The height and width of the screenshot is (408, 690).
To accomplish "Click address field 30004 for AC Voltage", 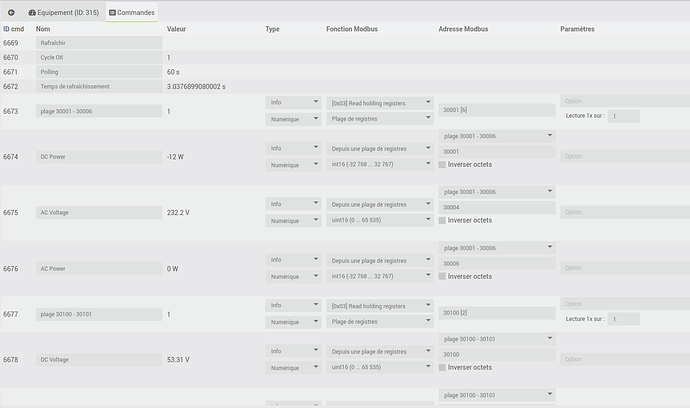I will (x=497, y=207).
